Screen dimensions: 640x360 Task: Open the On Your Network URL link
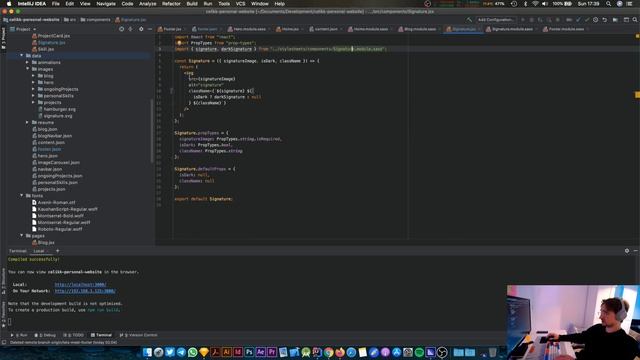(x=85, y=291)
